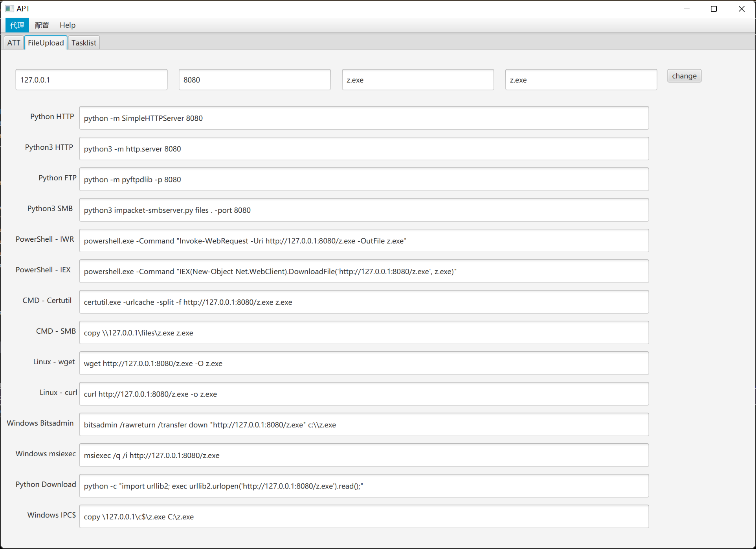Select the Windows Bitsadmin command field
Image resolution: width=756 pixels, height=549 pixels.
click(363, 425)
